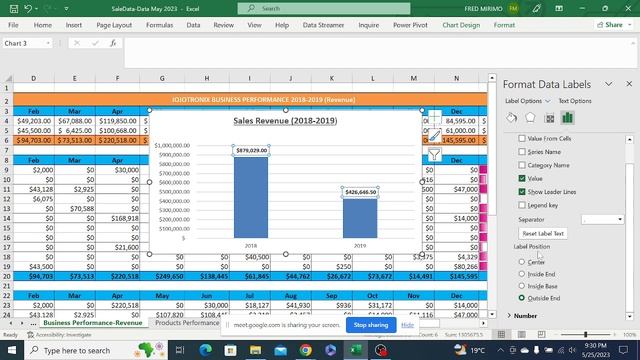Screen dimensions: 640x360
Task: Show hidden system tray icons
Action: [x=500, y=350]
